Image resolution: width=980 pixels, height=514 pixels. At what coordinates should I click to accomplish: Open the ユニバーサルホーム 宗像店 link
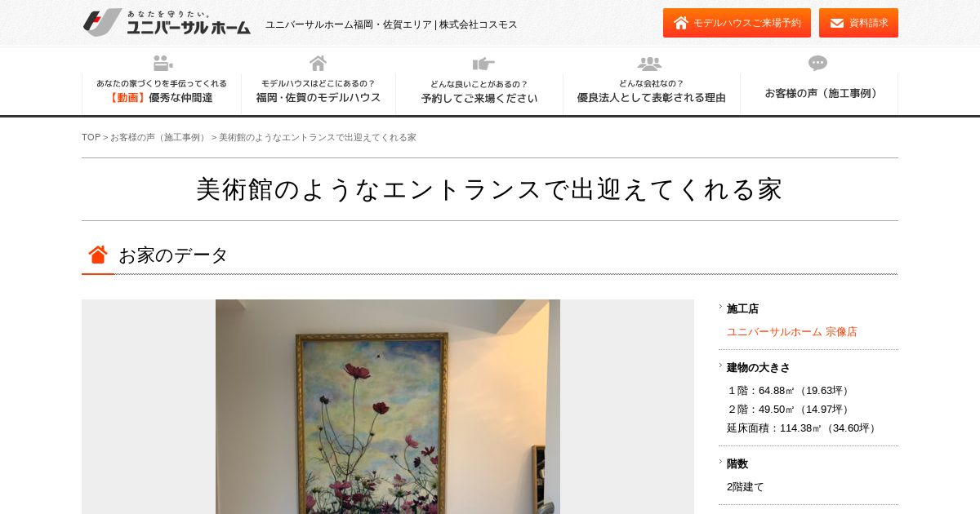[792, 331]
